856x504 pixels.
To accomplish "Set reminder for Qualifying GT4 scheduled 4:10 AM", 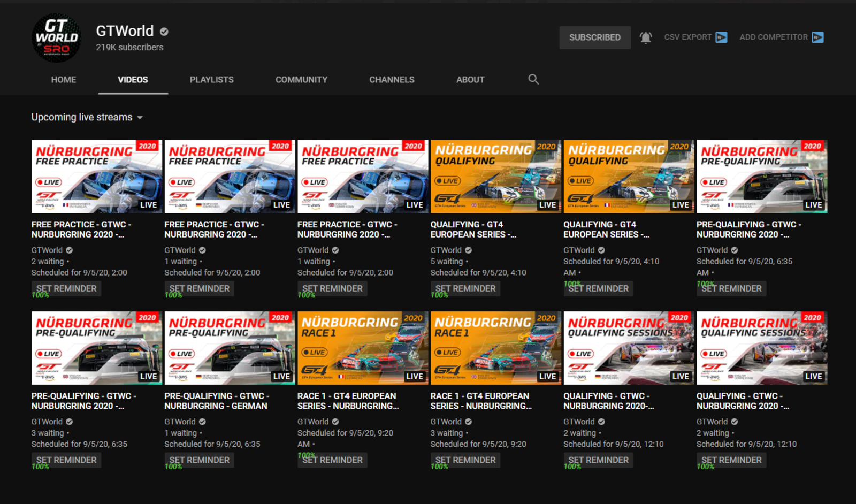I will tap(599, 288).
